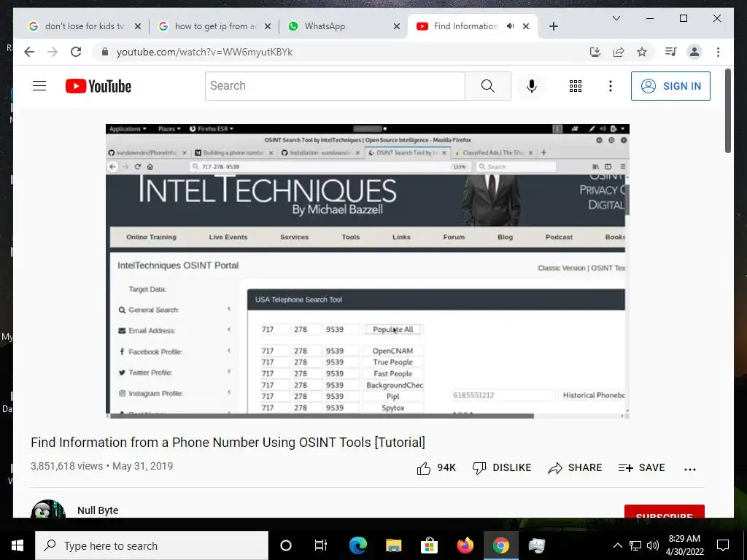747x560 pixels.
Task: Go back with Chrome back arrow
Action: tap(29, 52)
